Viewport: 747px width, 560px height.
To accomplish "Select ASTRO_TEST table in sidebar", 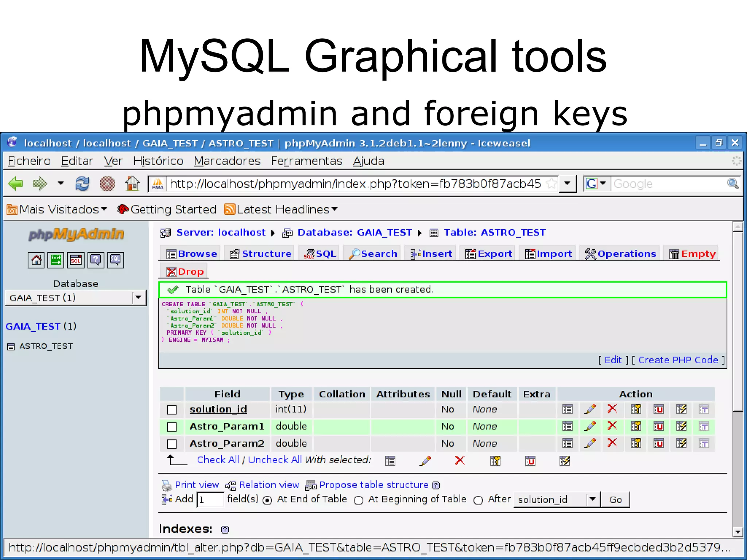I will 46,346.
